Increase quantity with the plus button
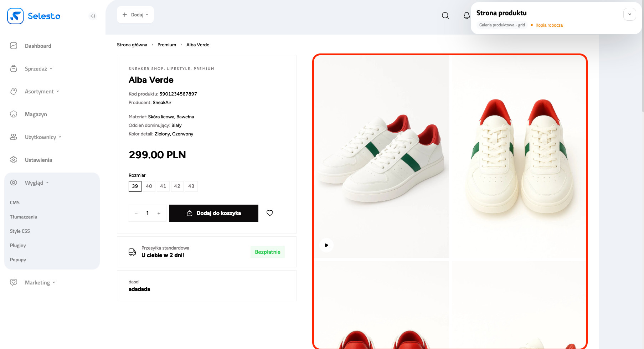Image resolution: width=644 pixels, height=349 pixels. [159, 213]
